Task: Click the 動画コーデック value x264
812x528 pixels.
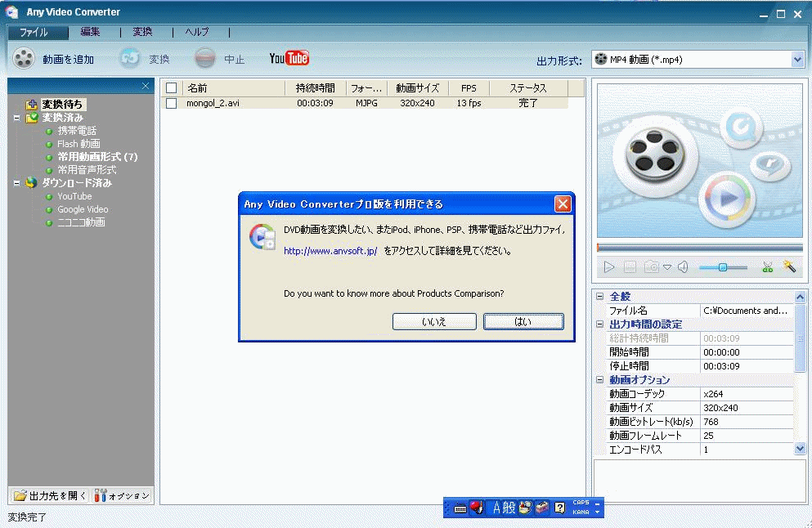Action: (x=747, y=394)
